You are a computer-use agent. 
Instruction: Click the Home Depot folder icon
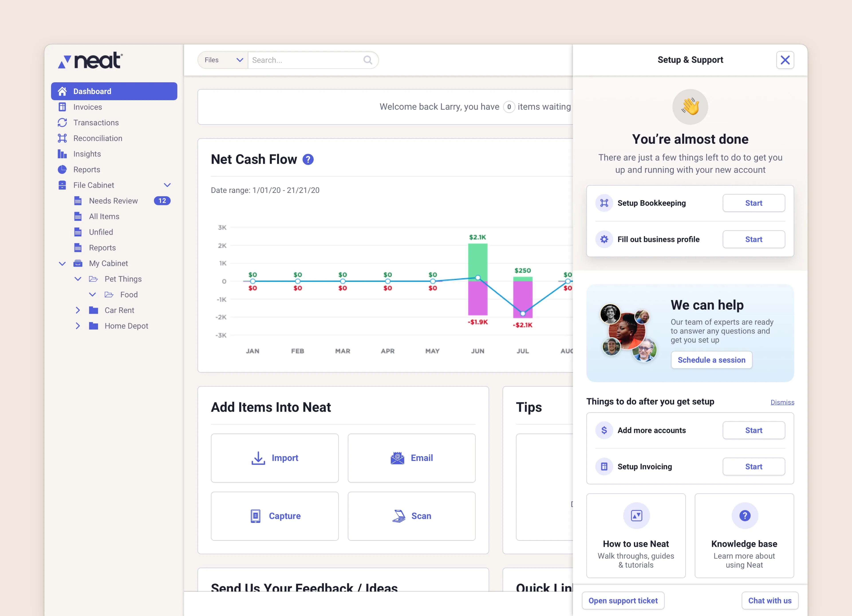[94, 326]
